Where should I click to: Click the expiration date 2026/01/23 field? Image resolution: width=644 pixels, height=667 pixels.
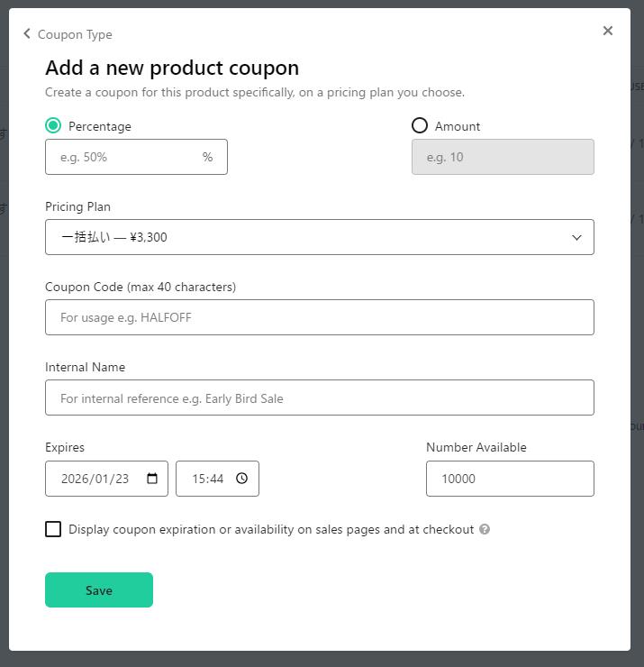pos(106,479)
